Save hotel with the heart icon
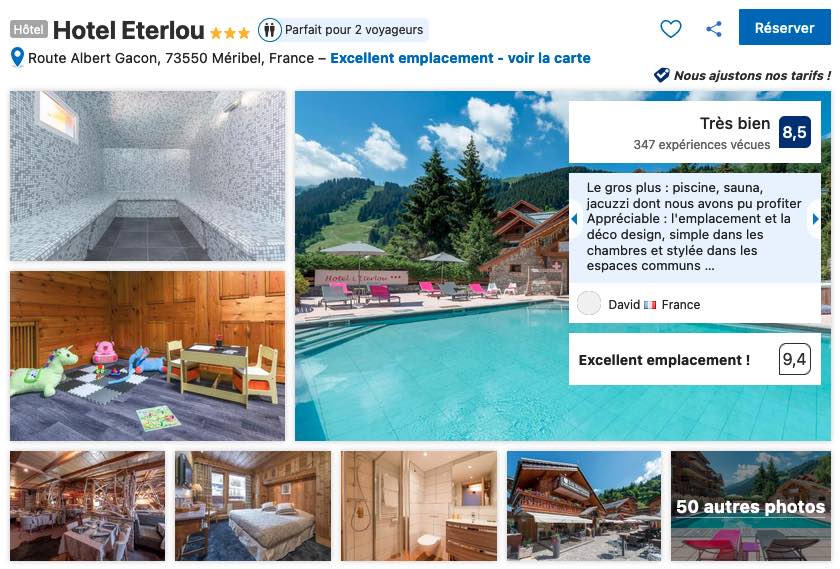This screenshot has height=569, width=840. click(x=670, y=28)
